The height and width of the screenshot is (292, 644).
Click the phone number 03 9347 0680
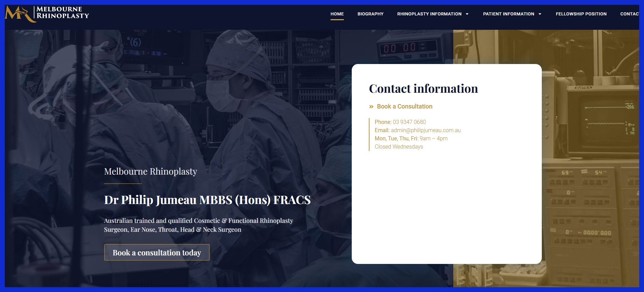coord(409,122)
